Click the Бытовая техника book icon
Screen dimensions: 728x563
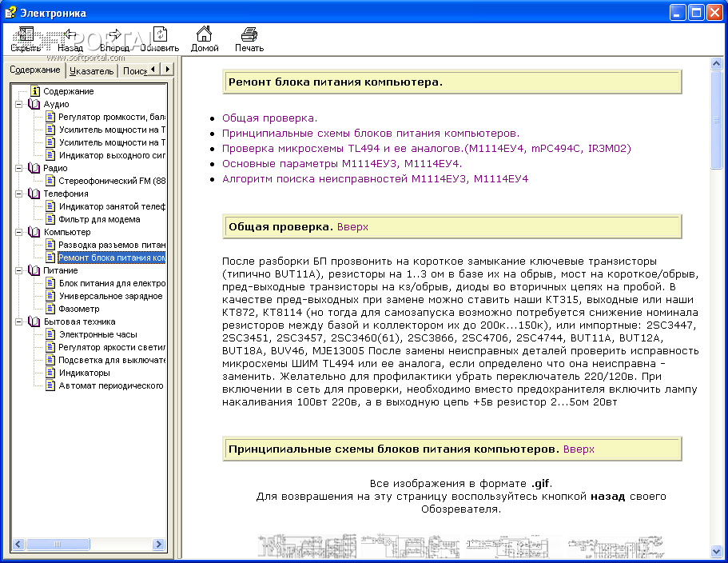coord(34,321)
